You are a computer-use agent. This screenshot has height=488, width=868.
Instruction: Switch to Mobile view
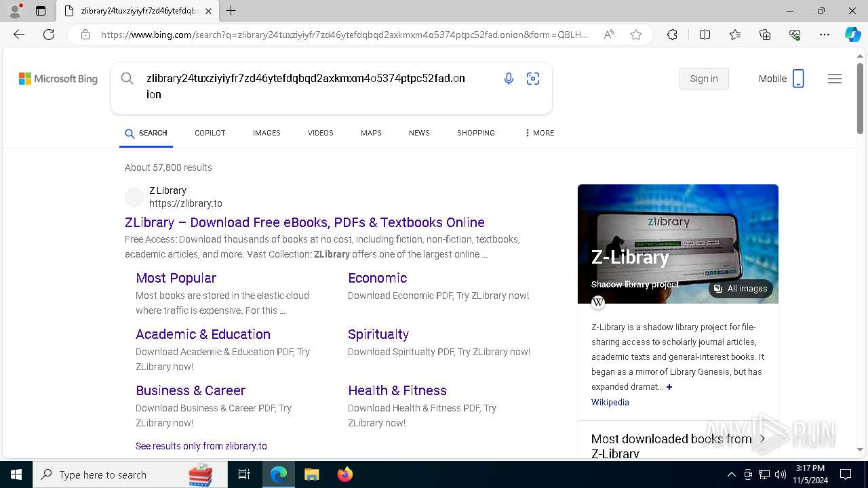[781, 79]
